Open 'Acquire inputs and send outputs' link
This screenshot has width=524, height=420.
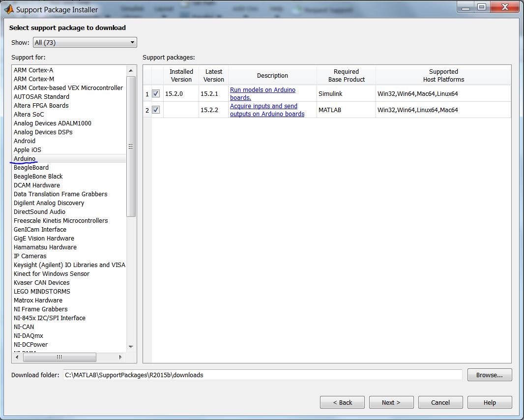(x=267, y=110)
